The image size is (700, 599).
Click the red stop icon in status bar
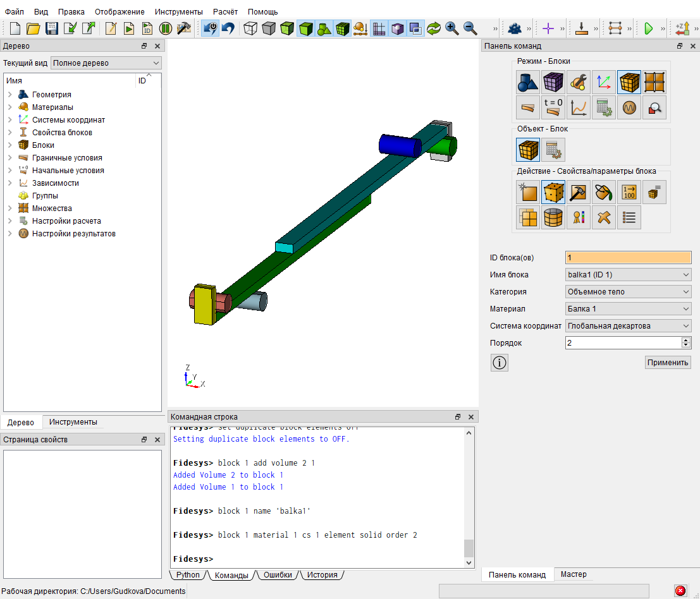pos(680,591)
